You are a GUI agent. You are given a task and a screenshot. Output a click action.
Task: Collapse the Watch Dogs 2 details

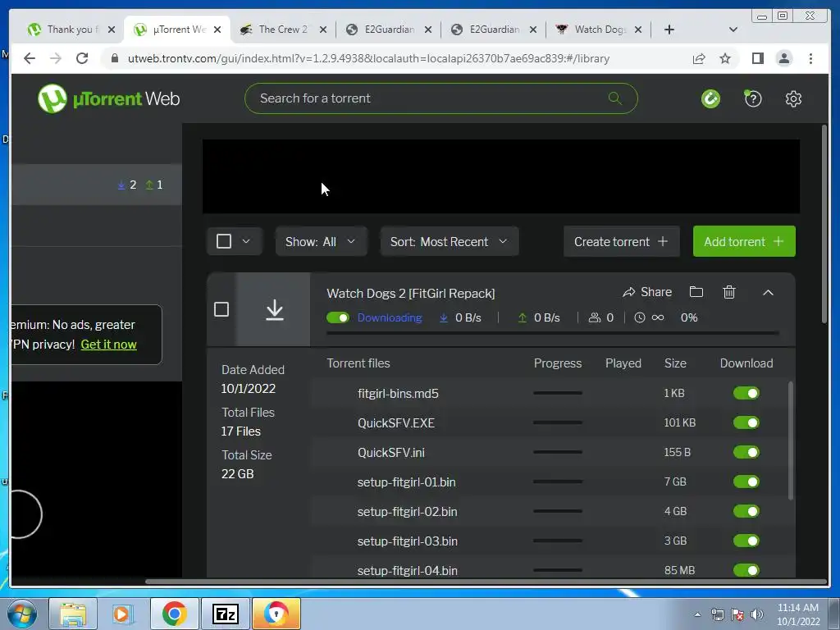pos(768,293)
